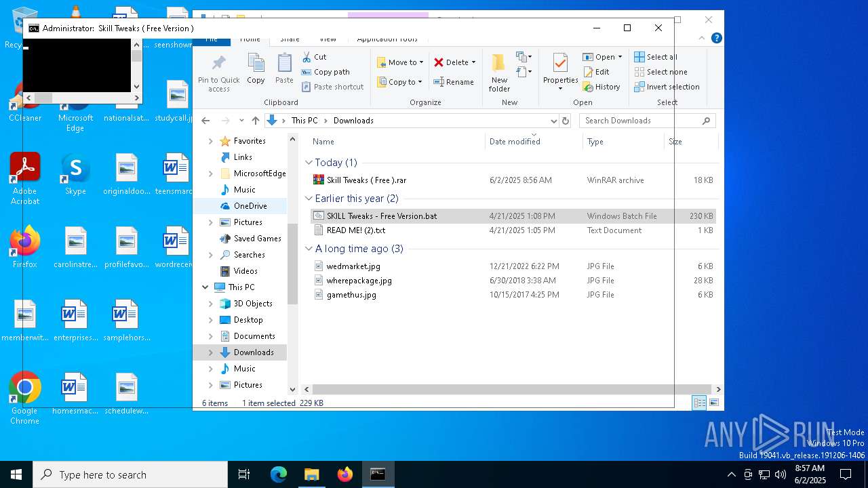Switch to details view
868x488 pixels.
pyautogui.click(x=699, y=403)
